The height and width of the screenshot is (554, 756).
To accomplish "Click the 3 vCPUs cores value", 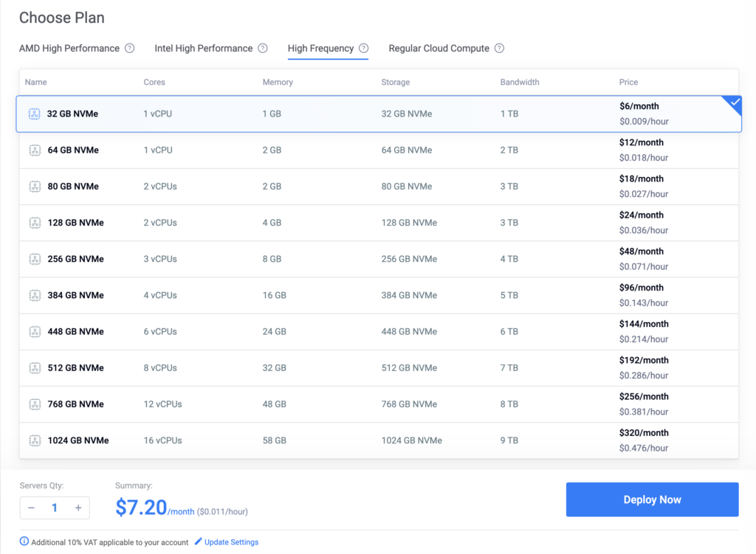I will pos(160,259).
